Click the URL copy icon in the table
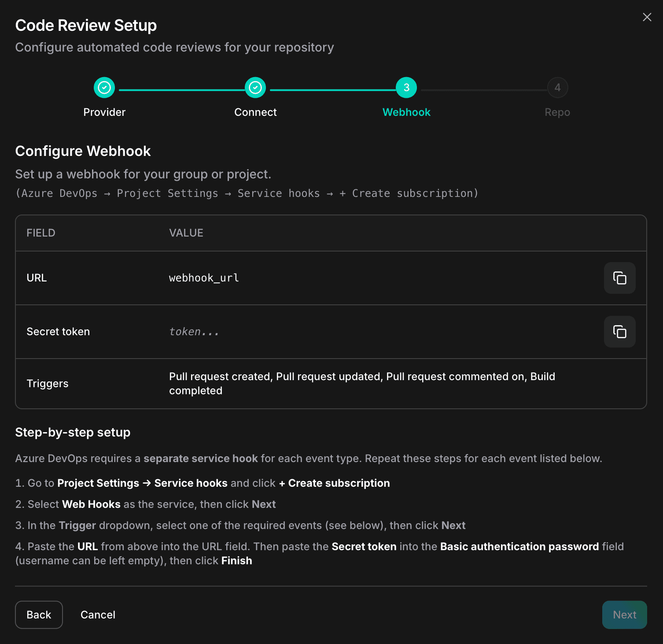This screenshot has width=663, height=644. [619, 278]
